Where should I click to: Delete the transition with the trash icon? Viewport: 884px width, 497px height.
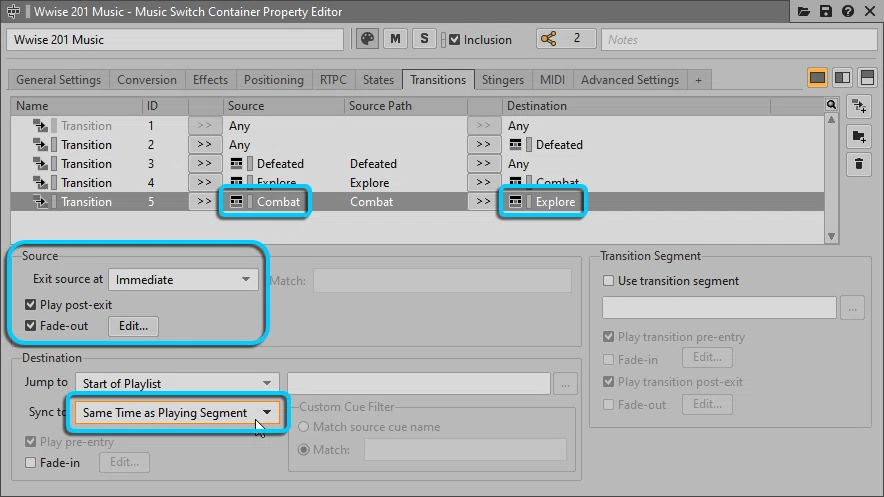pyautogui.click(x=859, y=164)
